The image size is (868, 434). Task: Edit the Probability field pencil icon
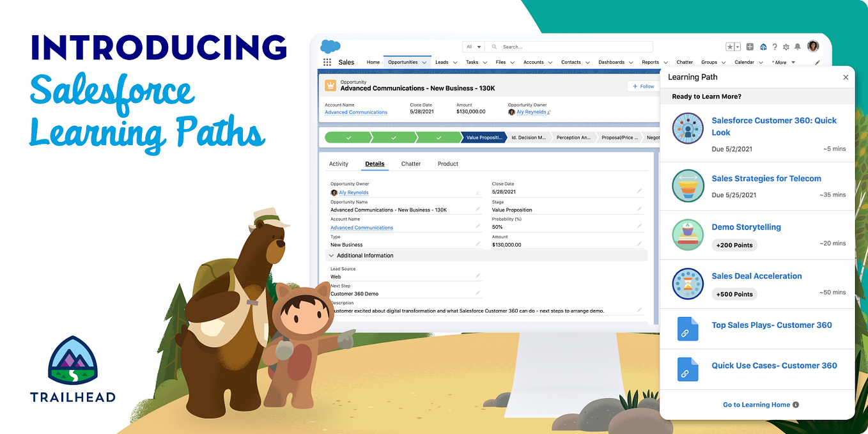tap(640, 226)
